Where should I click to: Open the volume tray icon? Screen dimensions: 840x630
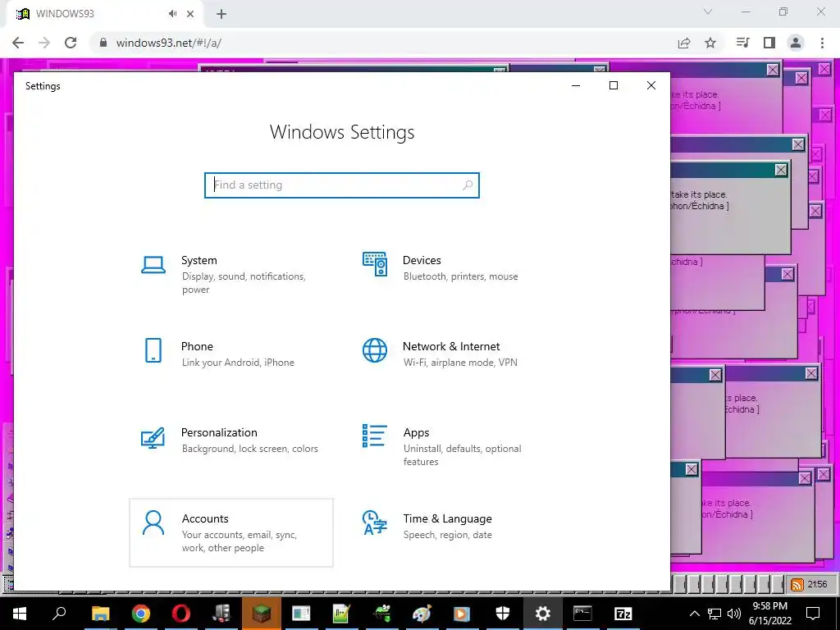pyautogui.click(x=734, y=614)
